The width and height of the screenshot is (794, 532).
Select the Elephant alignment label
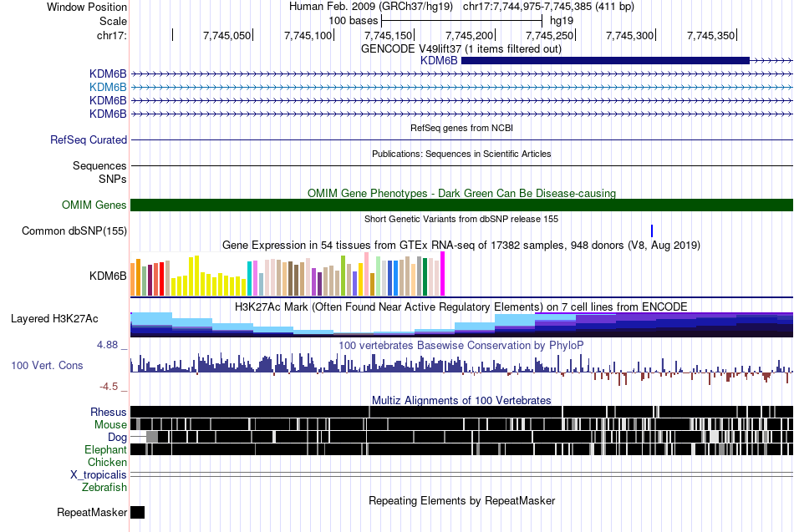105,449
